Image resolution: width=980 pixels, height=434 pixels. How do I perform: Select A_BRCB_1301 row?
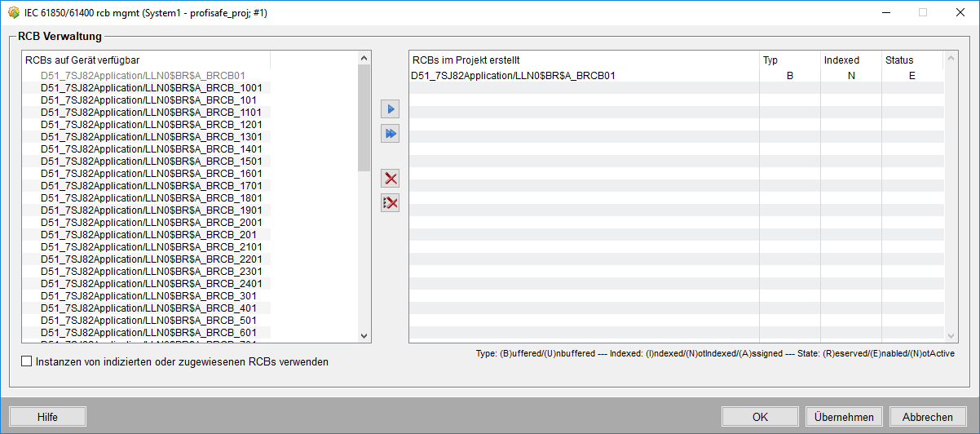pyautogui.click(x=147, y=136)
